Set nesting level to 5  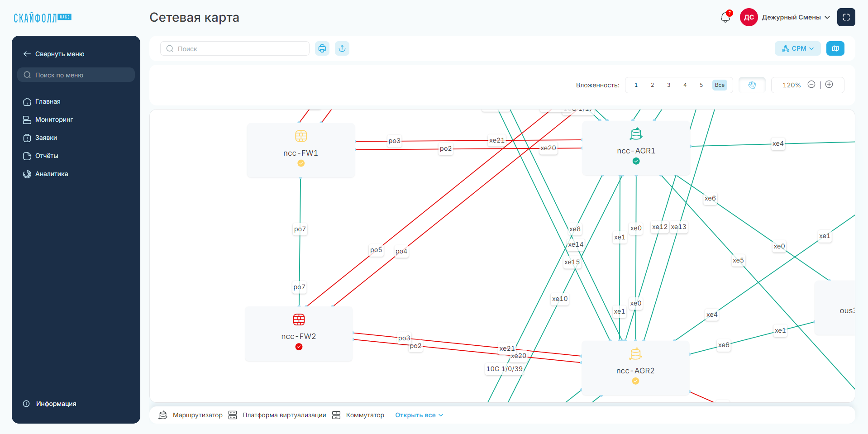click(701, 85)
